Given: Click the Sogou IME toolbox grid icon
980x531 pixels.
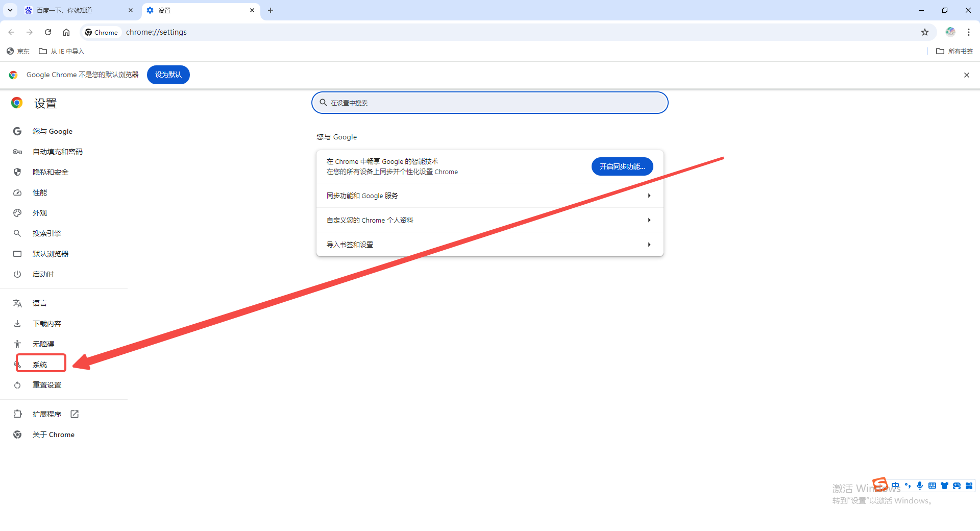Looking at the screenshot, I should click(x=969, y=486).
